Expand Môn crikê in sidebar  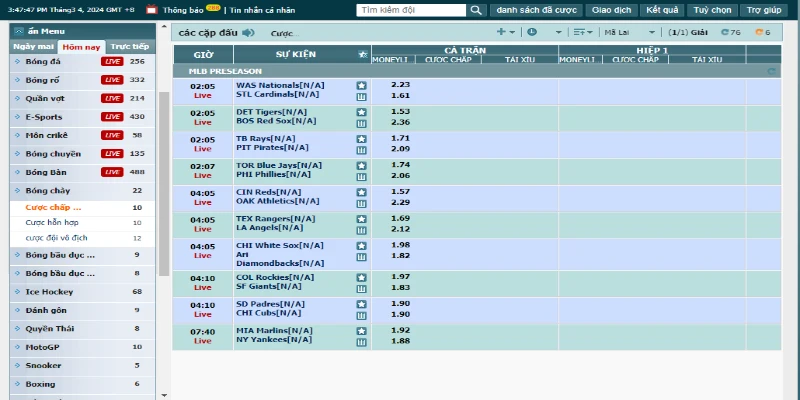82,135
